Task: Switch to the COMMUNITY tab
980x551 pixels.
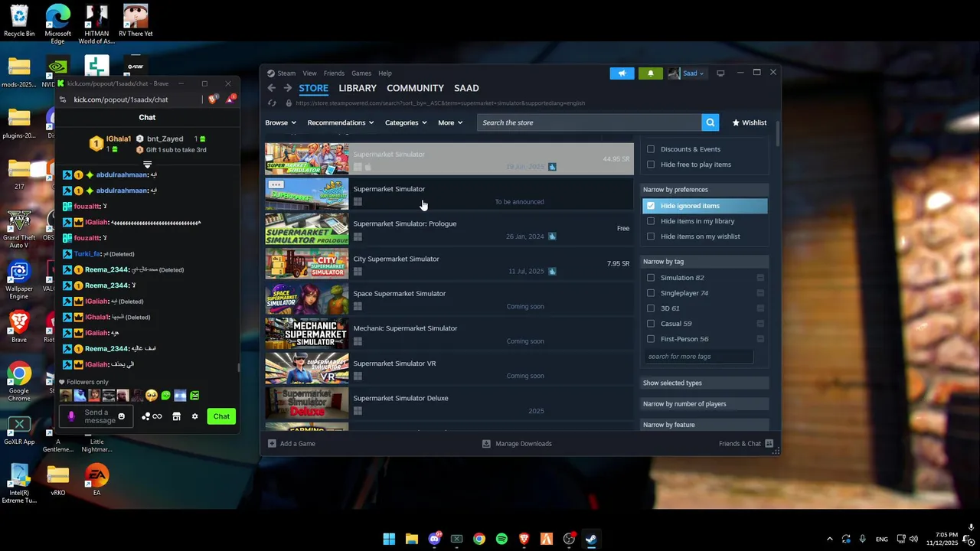Action: (415, 88)
